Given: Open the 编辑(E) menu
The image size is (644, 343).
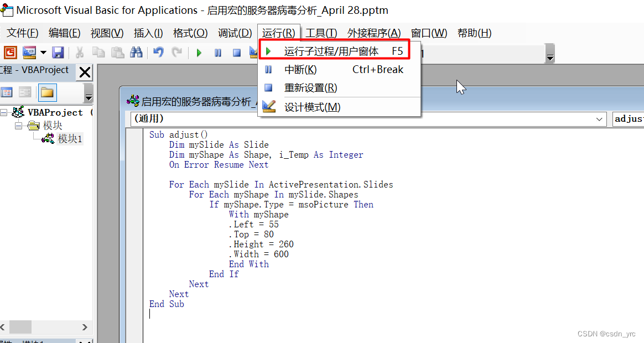Looking at the screenshot, I should (65, 33).
